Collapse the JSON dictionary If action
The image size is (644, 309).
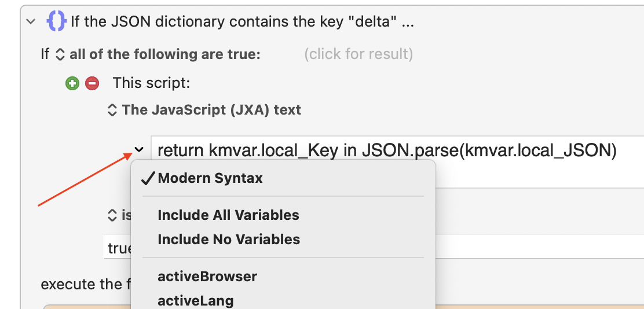pyautogui.click(x=31, y=22)
